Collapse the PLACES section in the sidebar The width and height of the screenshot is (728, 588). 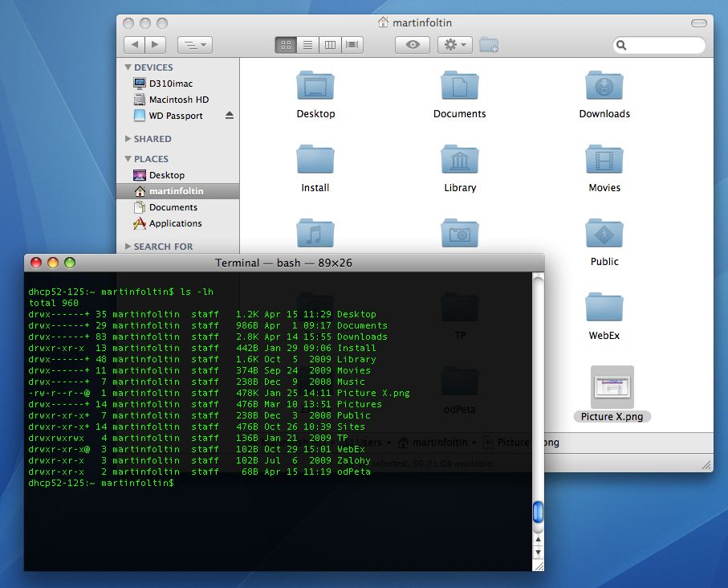128,159
